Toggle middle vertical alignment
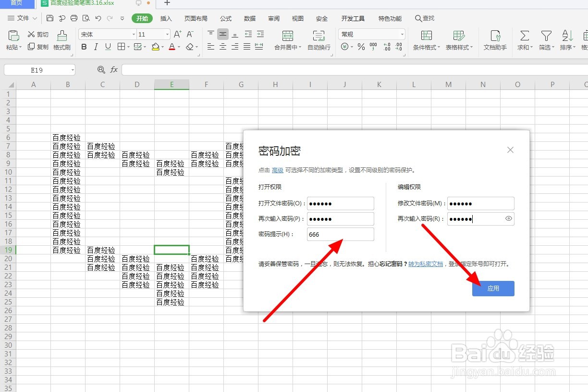The height and width of the screenshot is (392, 588). (223, 34)
